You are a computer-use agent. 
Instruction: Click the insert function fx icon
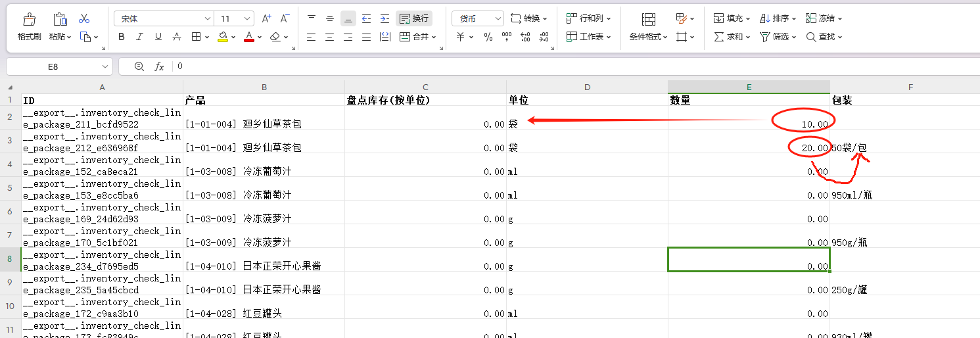pyautogui.click(x=159, y=66)
